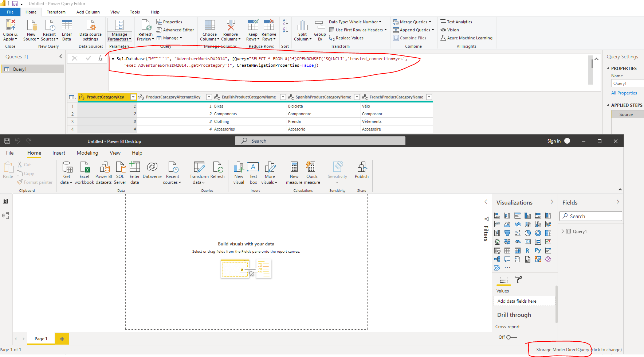Image resolution: width=644 pixels, height=357 pixels.
Task: Select the Page 1 tab
Action: click(41, 339)
